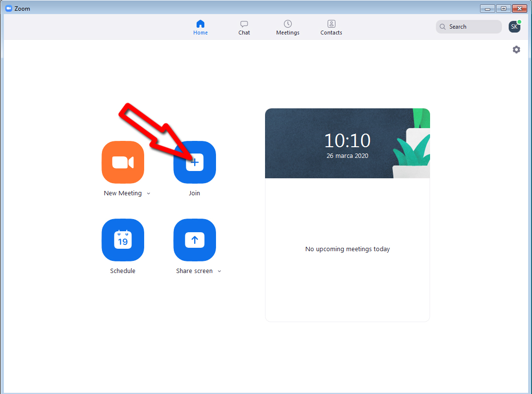Click the Zoom logo in the title bar
The image size is (532, 394).
coord(9,8)
